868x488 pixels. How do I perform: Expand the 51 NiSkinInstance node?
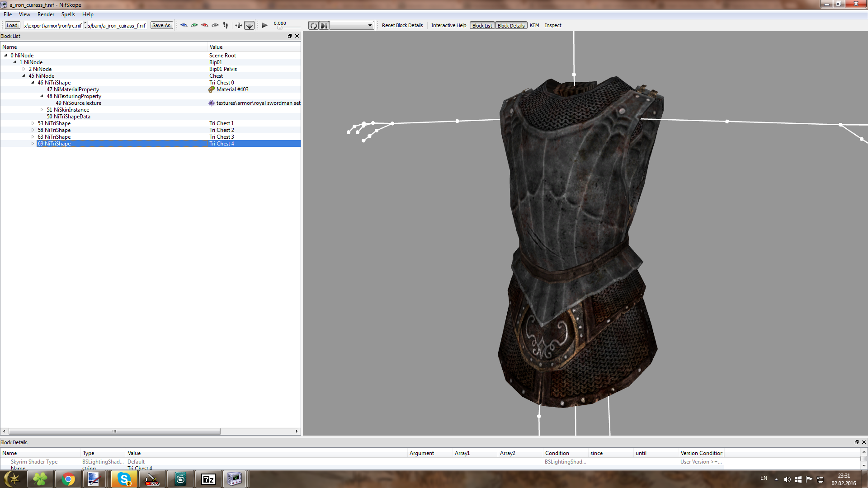tap(42, 110)
